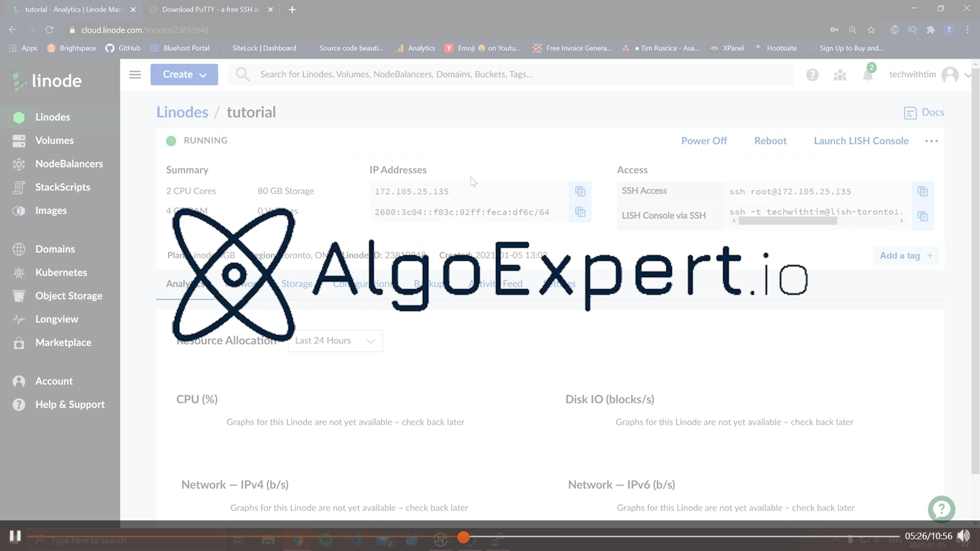
Task: Open the notifications bell icon
Action: point(868,76)
